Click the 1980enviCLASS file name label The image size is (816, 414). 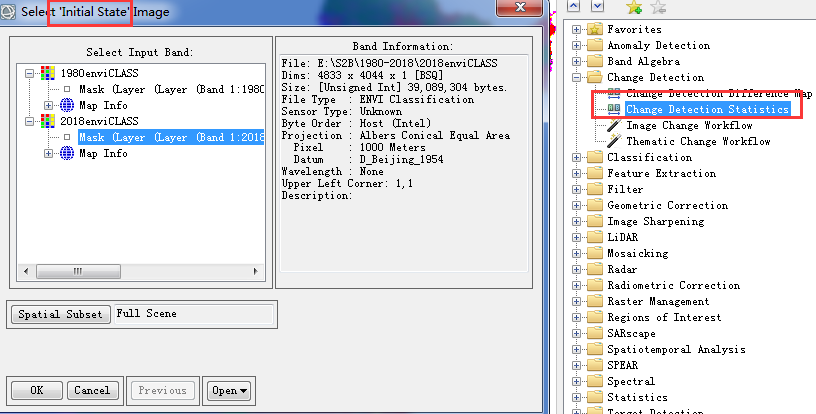[99, 73]
